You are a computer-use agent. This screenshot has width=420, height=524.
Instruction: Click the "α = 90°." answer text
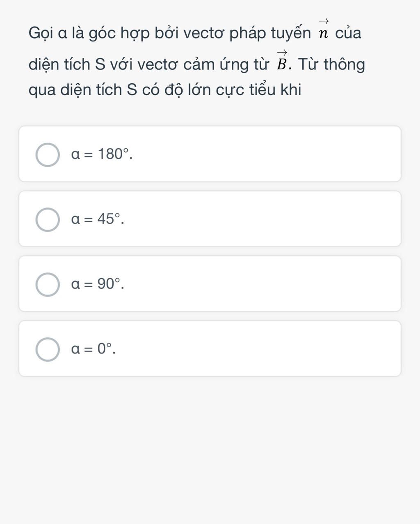coord(98,284)
